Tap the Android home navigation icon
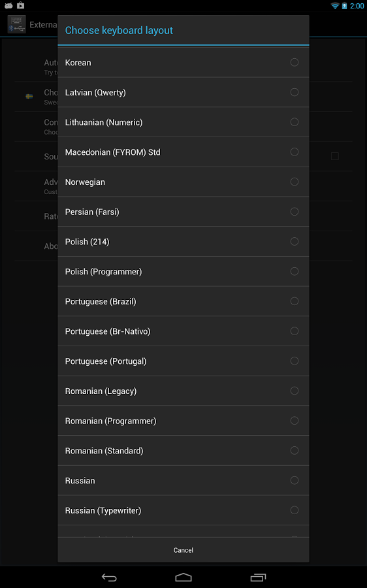367x588 pixels. pyautogui.click(x=183, y=578)
